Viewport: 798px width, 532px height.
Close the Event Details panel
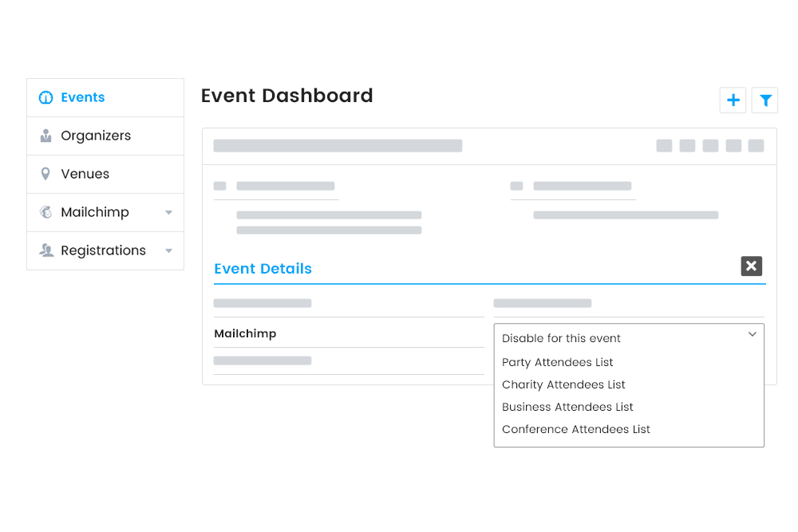(751, 266)
